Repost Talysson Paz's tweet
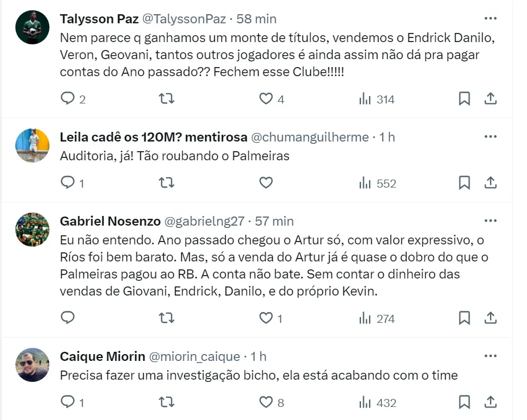Screen dimensions: 527x420 pos(166,99)
